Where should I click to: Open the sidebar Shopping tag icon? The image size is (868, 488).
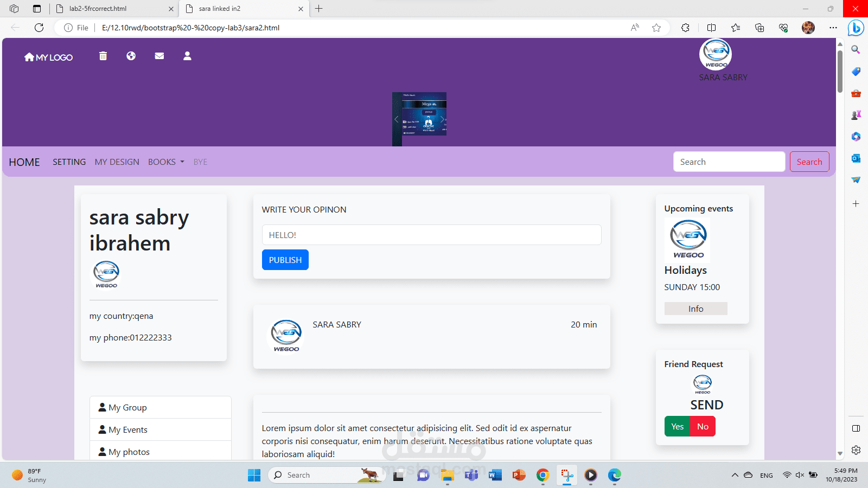pos(856,72)
